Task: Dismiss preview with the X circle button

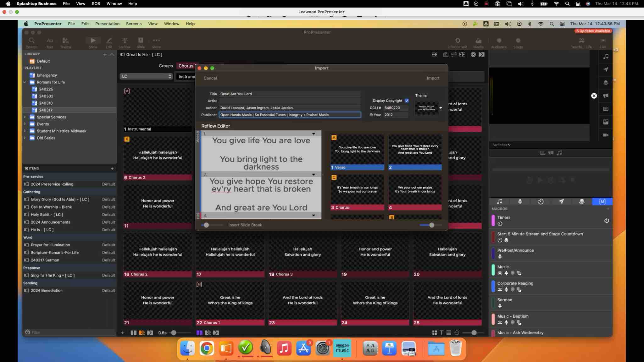Action: 594,96
